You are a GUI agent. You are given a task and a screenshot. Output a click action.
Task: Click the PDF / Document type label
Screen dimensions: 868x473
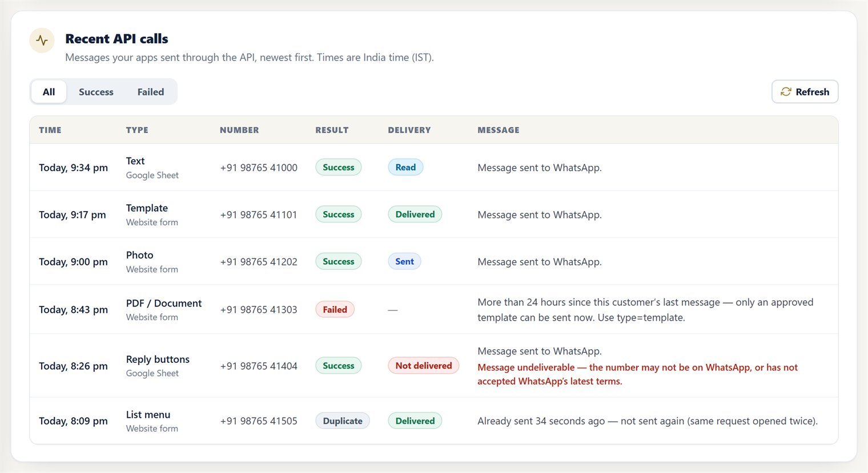[x=164, y=303]
